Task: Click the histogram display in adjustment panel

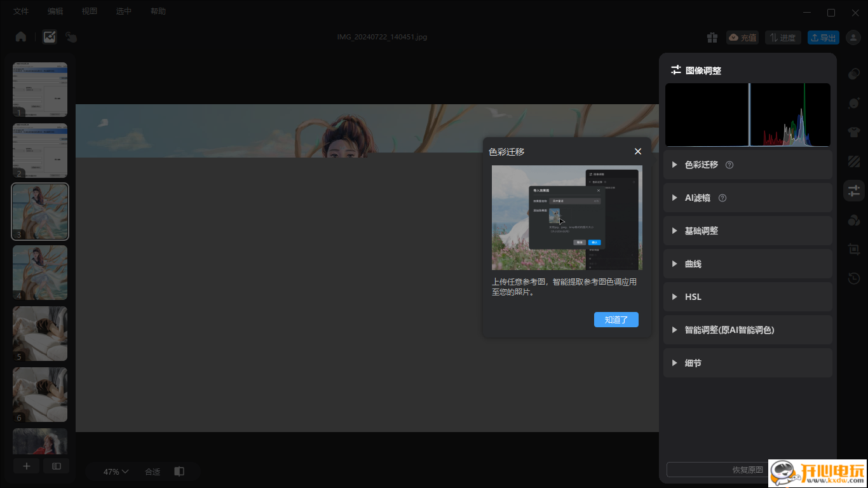Action: (x=747, y=114)
